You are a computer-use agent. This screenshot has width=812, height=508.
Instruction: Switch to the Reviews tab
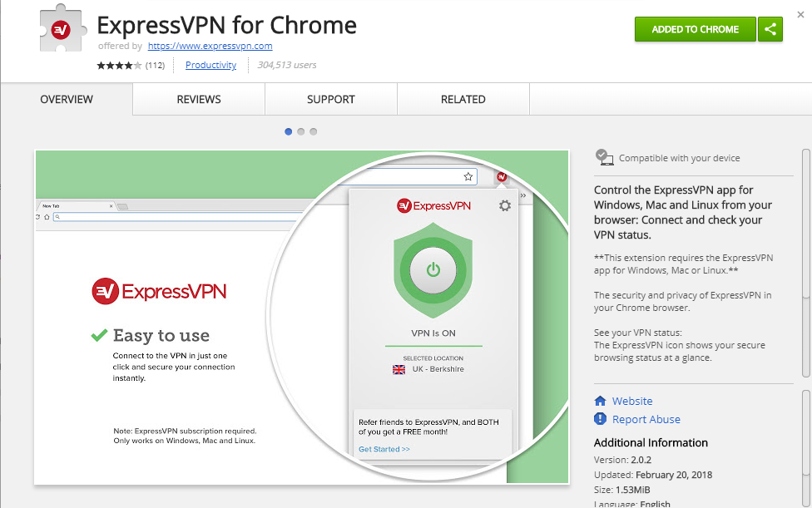(197, 99)
